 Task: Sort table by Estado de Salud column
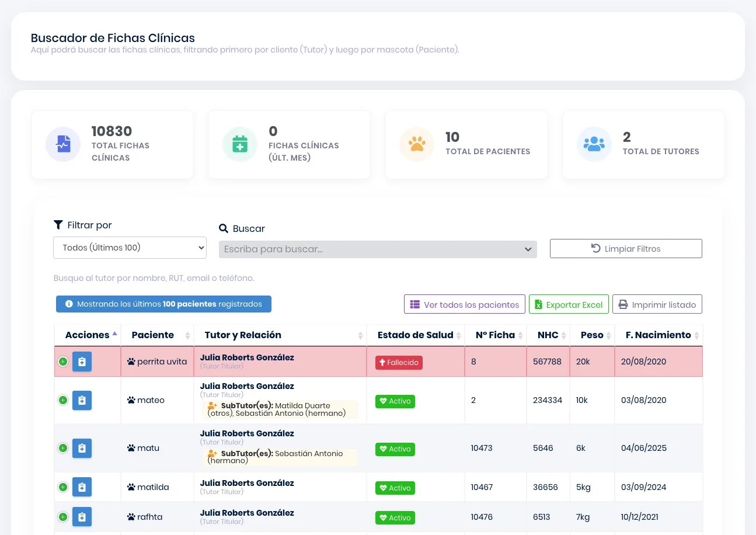(x=416, y=335)
